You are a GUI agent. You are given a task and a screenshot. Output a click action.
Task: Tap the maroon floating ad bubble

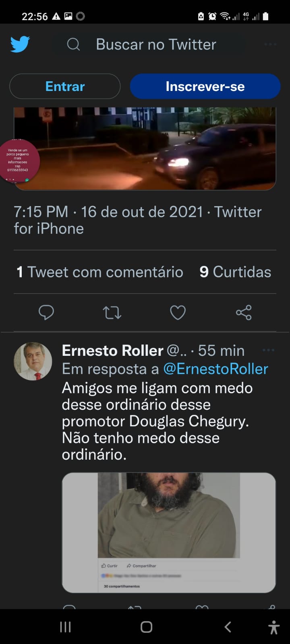pos(19,161)
